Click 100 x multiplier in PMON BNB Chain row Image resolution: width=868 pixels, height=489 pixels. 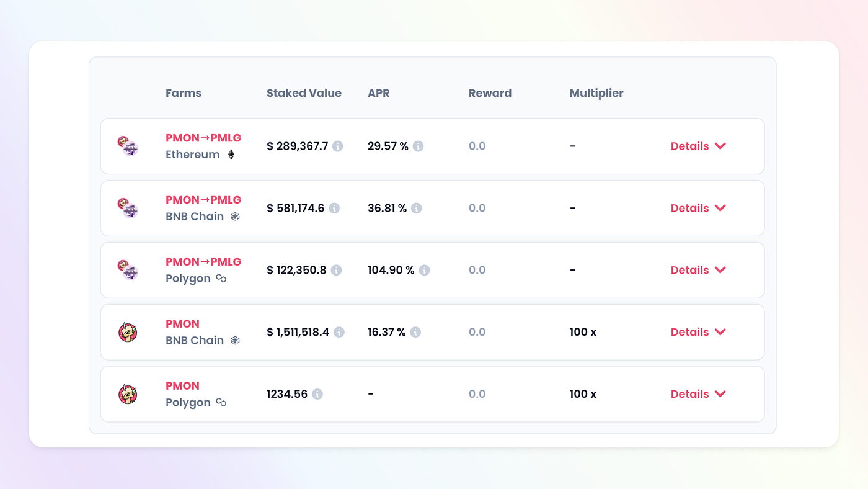point(583,333)
